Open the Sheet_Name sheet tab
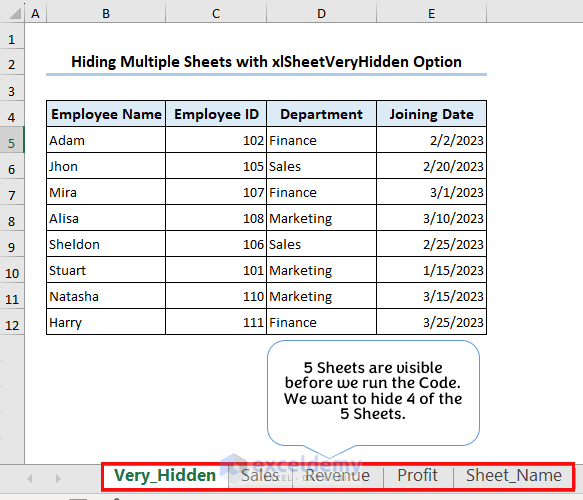The height and width of the screenshot is (500, 583). pos(513,475)
